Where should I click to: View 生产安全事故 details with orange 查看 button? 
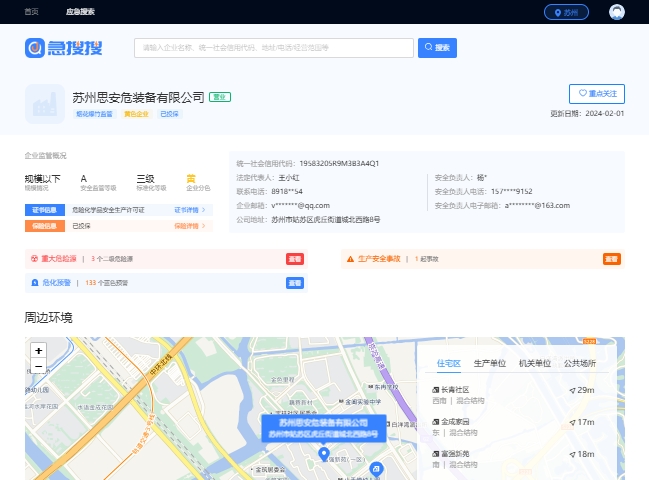coord(612,259)
